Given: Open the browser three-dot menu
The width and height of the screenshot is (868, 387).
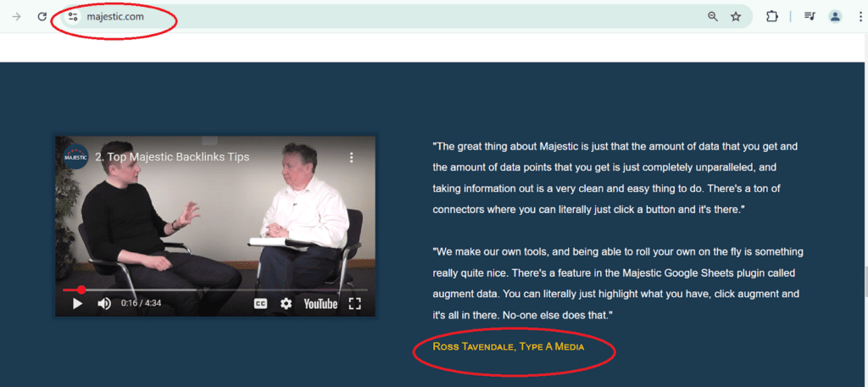Looking at the screenshot, I should coord(860,17).
